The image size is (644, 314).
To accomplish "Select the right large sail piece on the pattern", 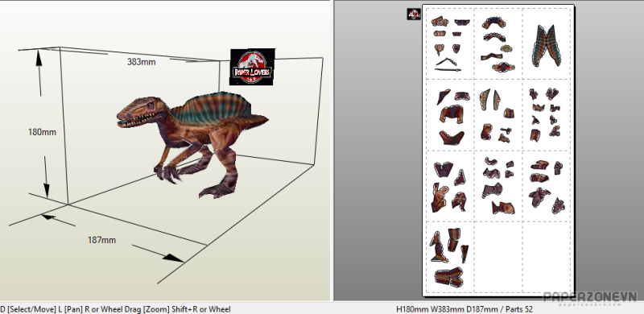I will click(x=554, y=46).
